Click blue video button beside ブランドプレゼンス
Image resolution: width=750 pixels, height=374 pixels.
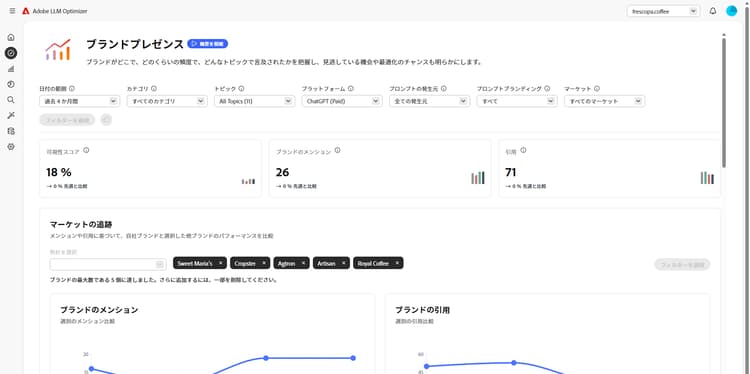208,44
